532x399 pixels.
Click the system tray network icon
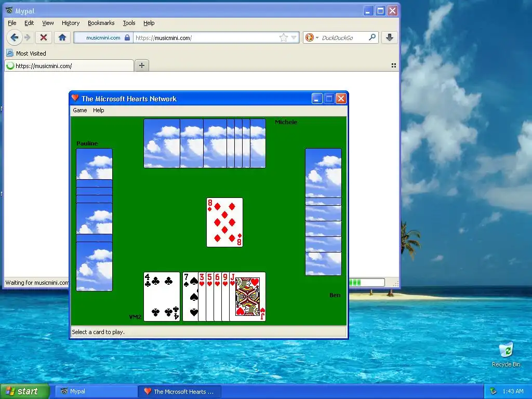coord(494,392)
